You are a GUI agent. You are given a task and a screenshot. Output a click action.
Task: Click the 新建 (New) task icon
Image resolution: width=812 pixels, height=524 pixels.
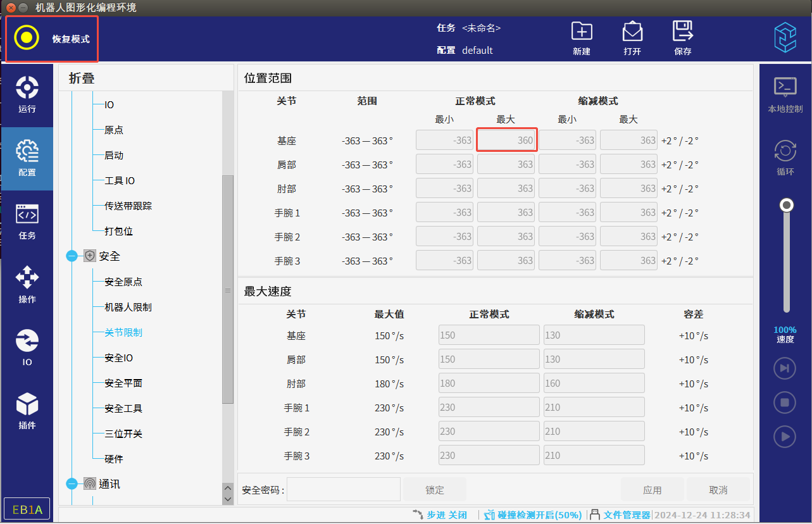click(581, 32)
